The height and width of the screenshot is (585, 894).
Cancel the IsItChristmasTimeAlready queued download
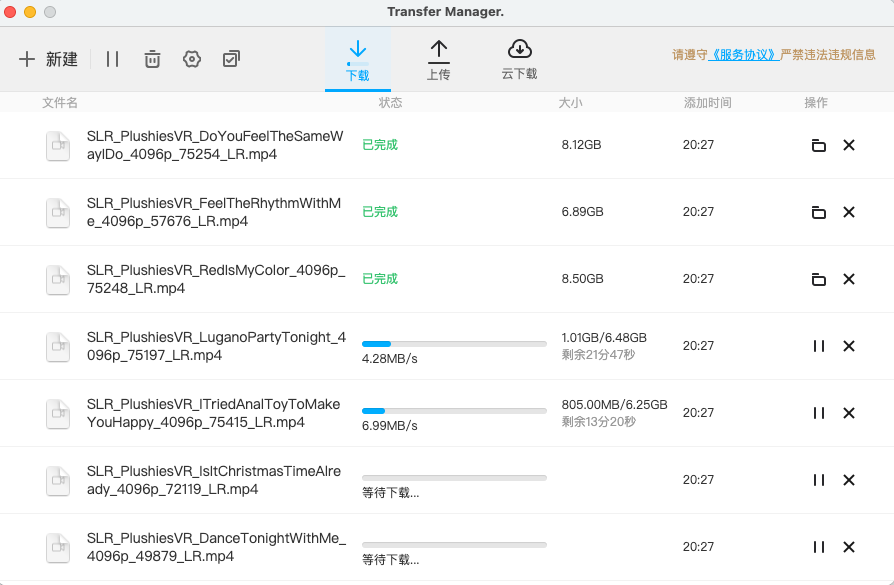click(849, 480)
